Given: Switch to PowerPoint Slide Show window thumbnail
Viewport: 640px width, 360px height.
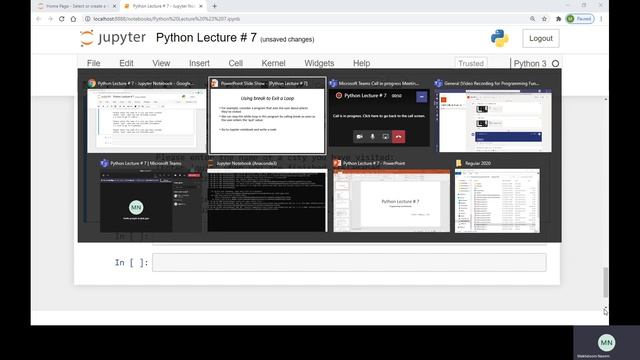Looking at the screenshot, I should pyautogui.click(x=267, y=121).
